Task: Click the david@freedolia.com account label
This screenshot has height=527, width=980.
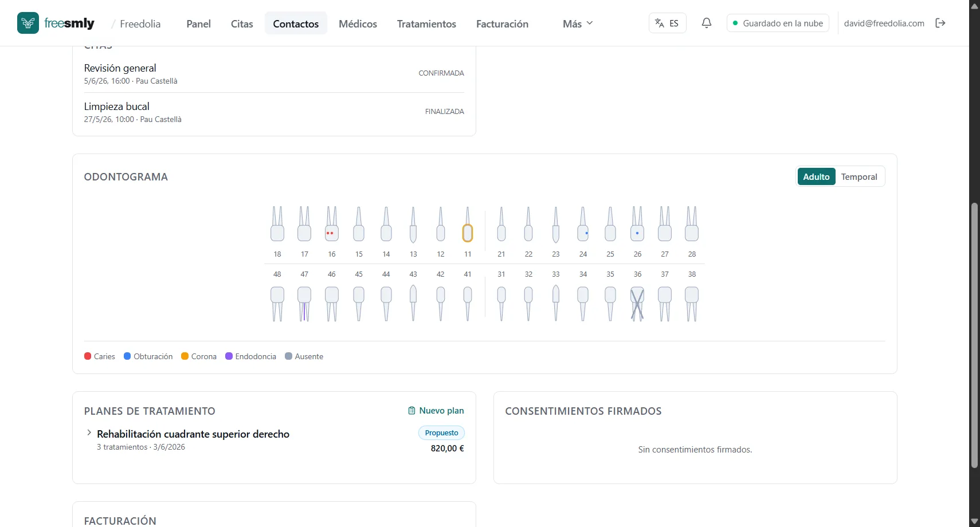Action: pyautogui.click(x=884, y=23)
